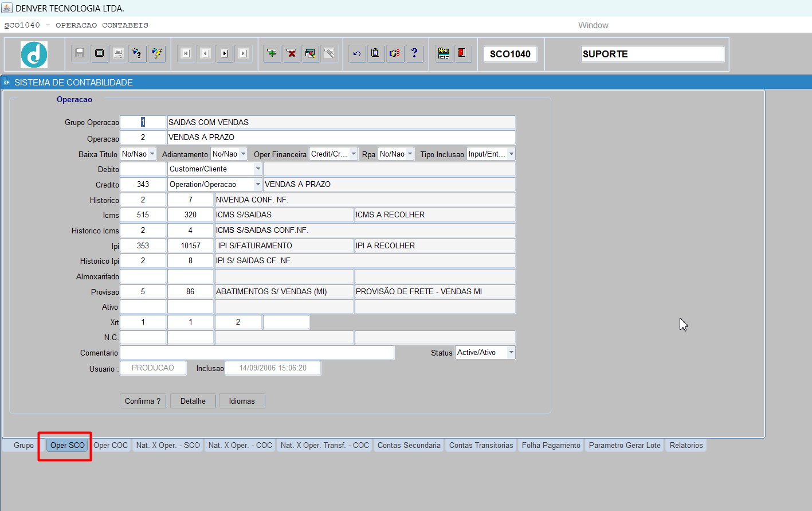Viewport: 812px width, 511px height.
Task: Click the Icms field showing 320
Action: pos(190,215)
